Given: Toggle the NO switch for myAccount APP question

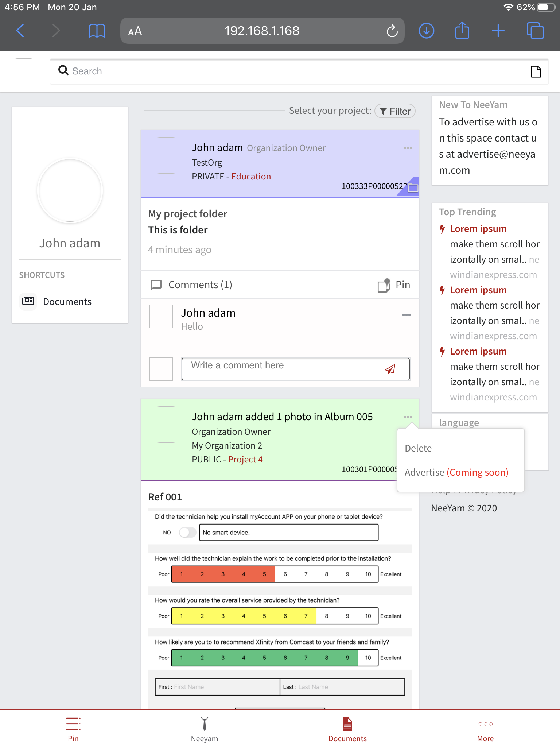Looking at the screenshot, I should (187, 533).
